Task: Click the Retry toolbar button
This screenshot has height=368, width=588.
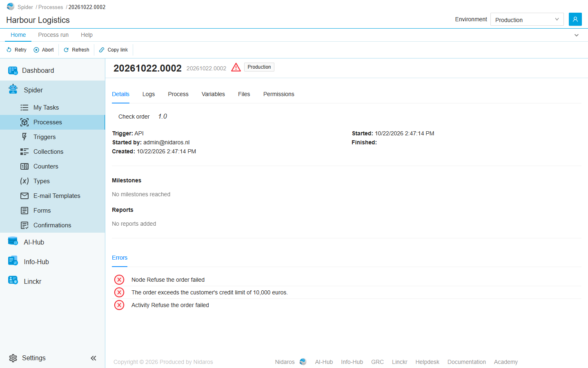Action: pyautogui.click(x=16, y=50)
